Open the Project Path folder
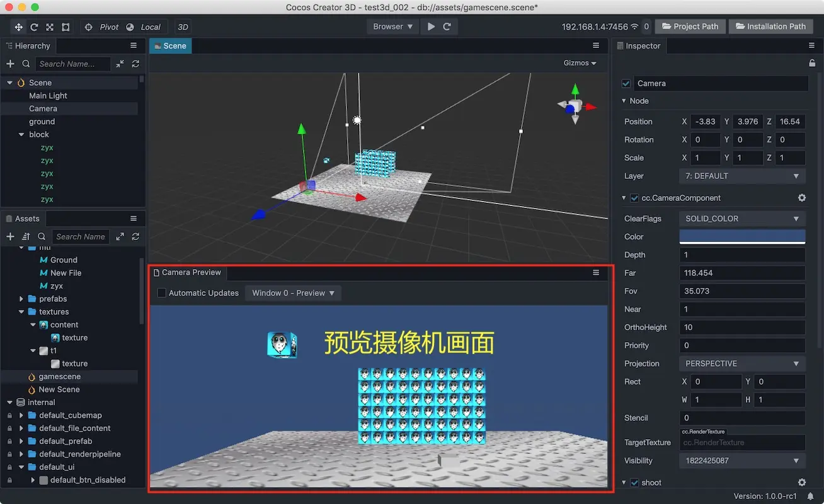Image resolution: width=824 pixels, height=504 pixels. point(690,26)
